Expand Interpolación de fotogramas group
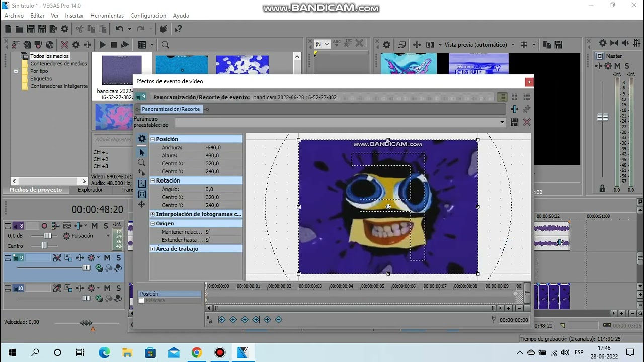644x362 pixels. click(x=152, y=214)
